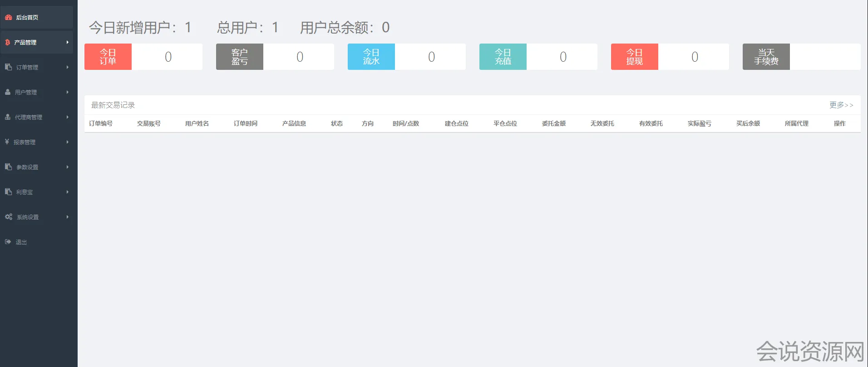This screenshot has width=868, height=367.
Task: Click the yen icon beside 报表管理
Action: pos(7,142)
